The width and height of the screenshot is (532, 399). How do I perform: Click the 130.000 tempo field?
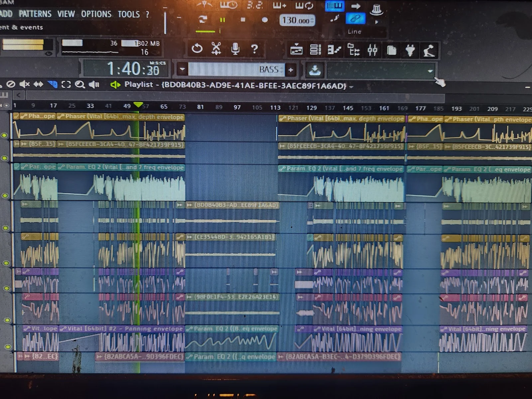296,21
